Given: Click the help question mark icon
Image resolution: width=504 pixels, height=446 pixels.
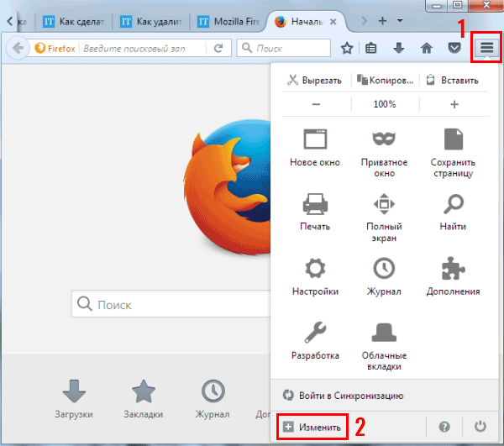Looking at the screenshot, I should click(x=444, y=427).
